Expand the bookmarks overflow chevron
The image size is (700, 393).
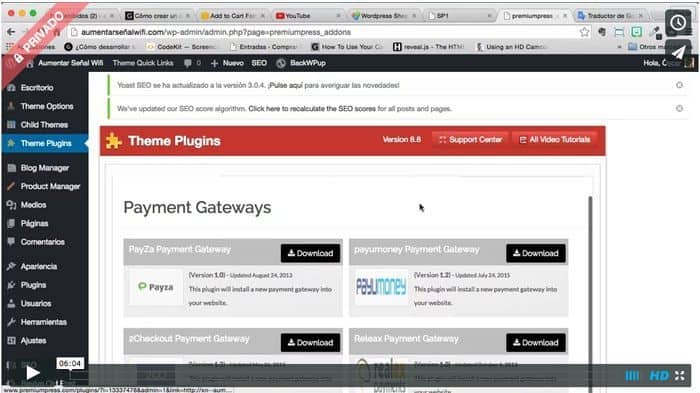click(619, 47)
